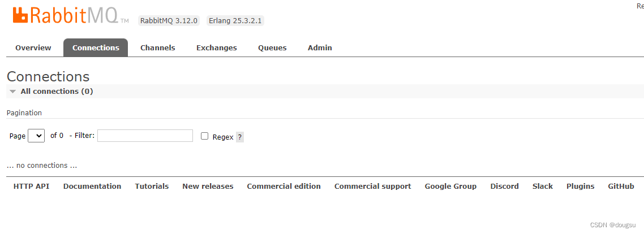Switch to the Queues tab
This screenshot has width=644, height=234.
272,47
